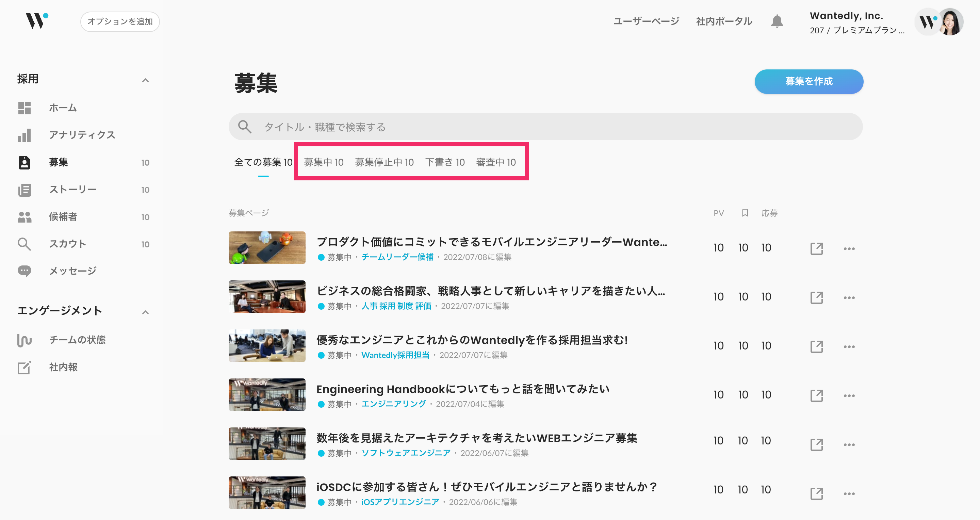Viewport: 980px width, 520px height.
Task: Collapse the エンゲージメント sidebar section
Action: point(145,312)
